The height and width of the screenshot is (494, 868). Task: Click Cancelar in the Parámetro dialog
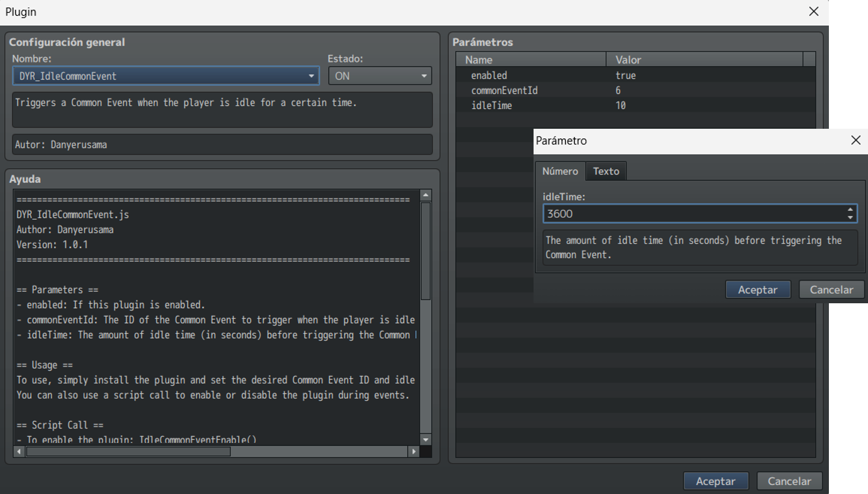point(831,289)
